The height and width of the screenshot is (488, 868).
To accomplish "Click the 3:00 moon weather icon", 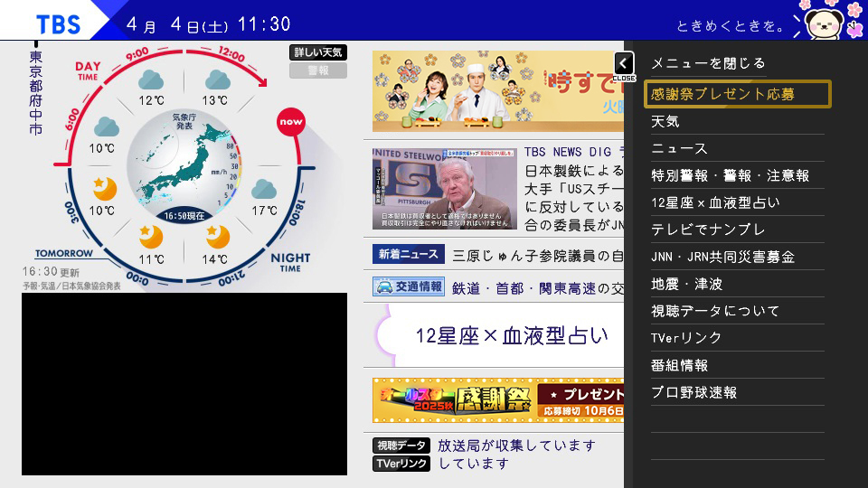I will point(105,189).
